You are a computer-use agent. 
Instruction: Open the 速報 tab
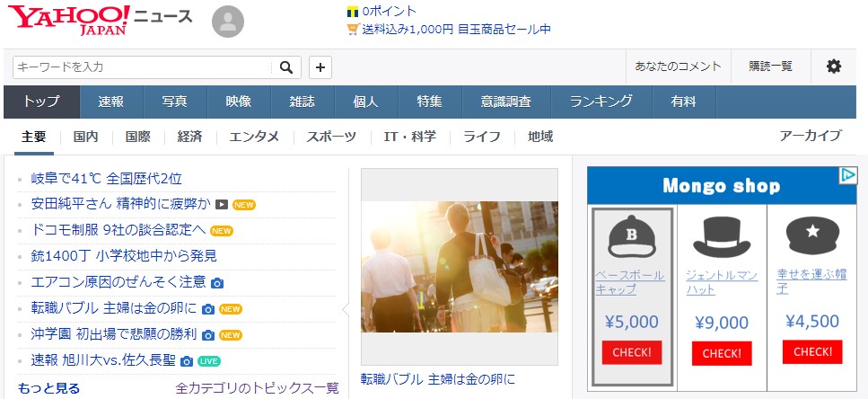[x=111, y=102]
